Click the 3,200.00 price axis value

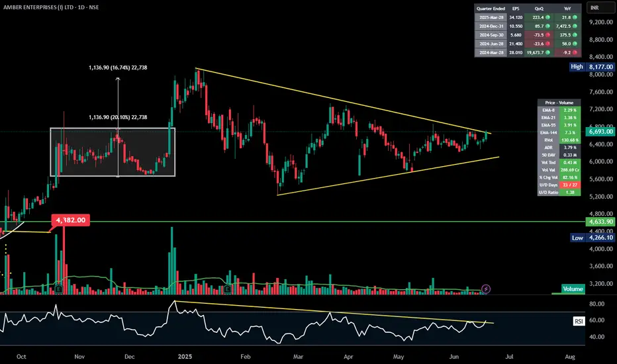pyautogui.click(x=601, y=283)
